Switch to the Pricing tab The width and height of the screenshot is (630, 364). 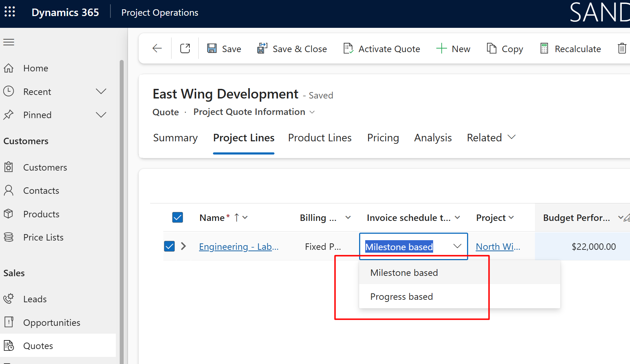[x=383, y=138]
